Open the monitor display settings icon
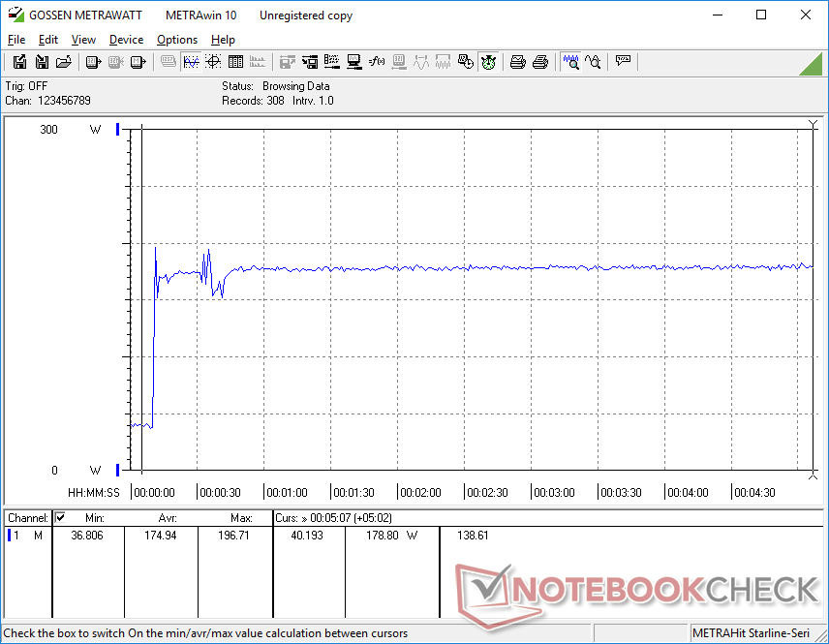This screenshot has width=829, height=644. pyautogui.click(x=354, y=62)
